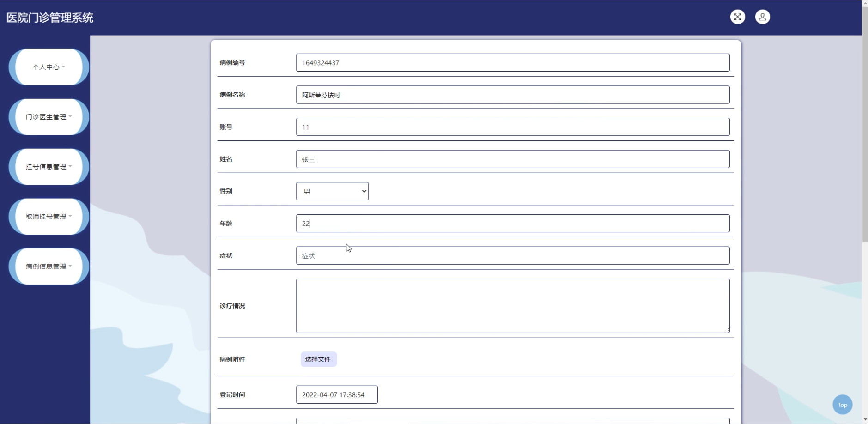
Task: Click the scrollbar down arrow
Action: [x=865, y=420]
